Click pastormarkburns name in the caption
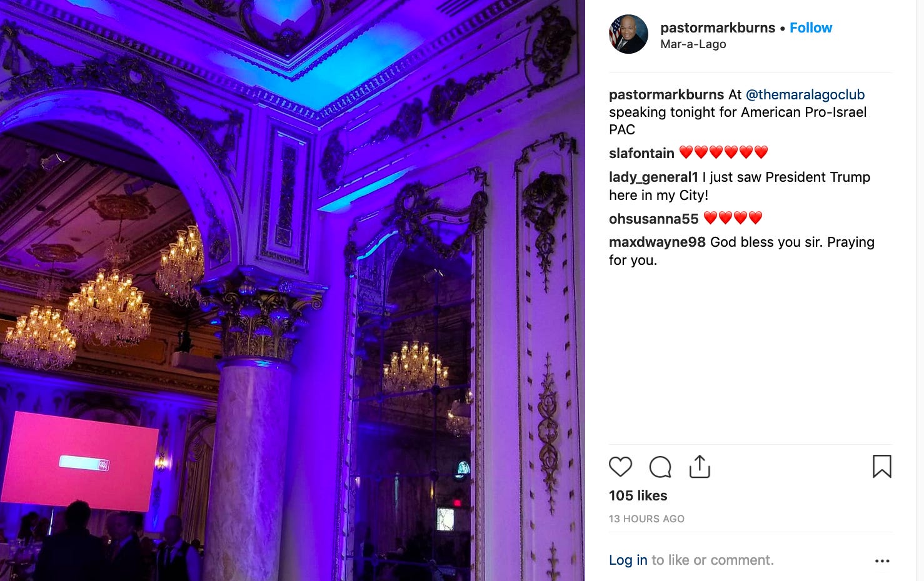The width and height of the screenshot is (924, 581). pos(666,94)
